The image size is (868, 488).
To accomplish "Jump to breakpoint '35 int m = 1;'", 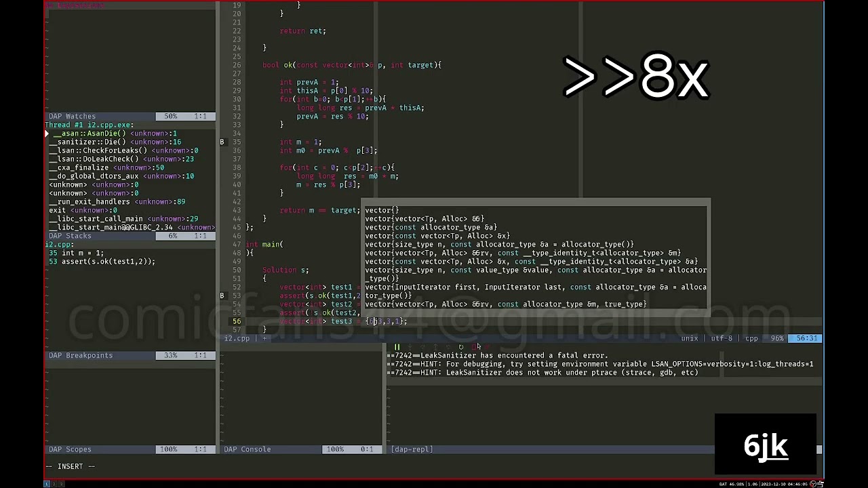I will (x=76, y=253).
